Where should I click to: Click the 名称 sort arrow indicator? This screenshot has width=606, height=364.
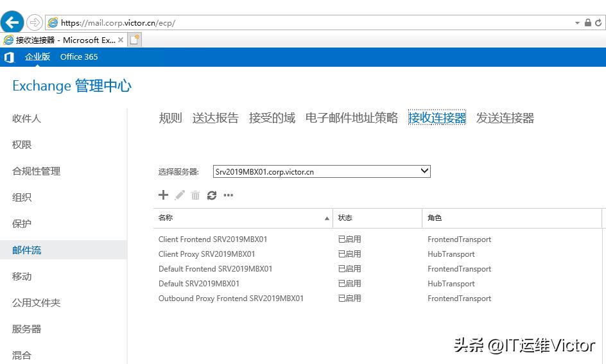click(x=327, y=218)
